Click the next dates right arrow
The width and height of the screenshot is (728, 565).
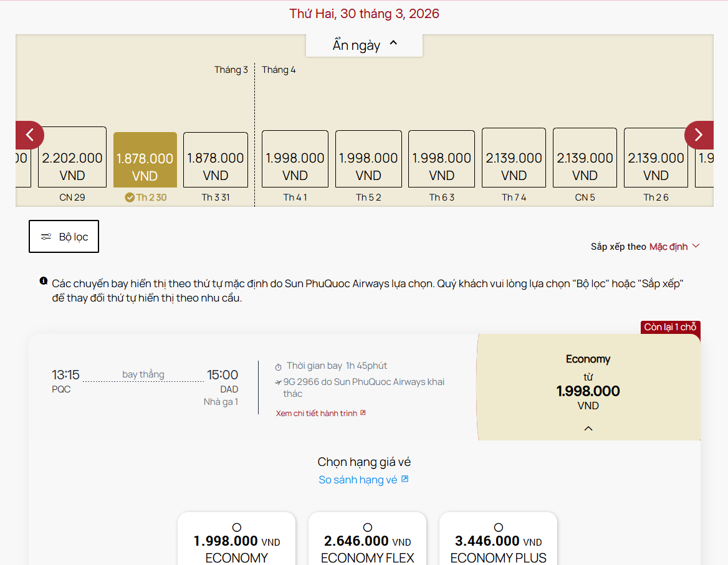[x=698, y=135]
